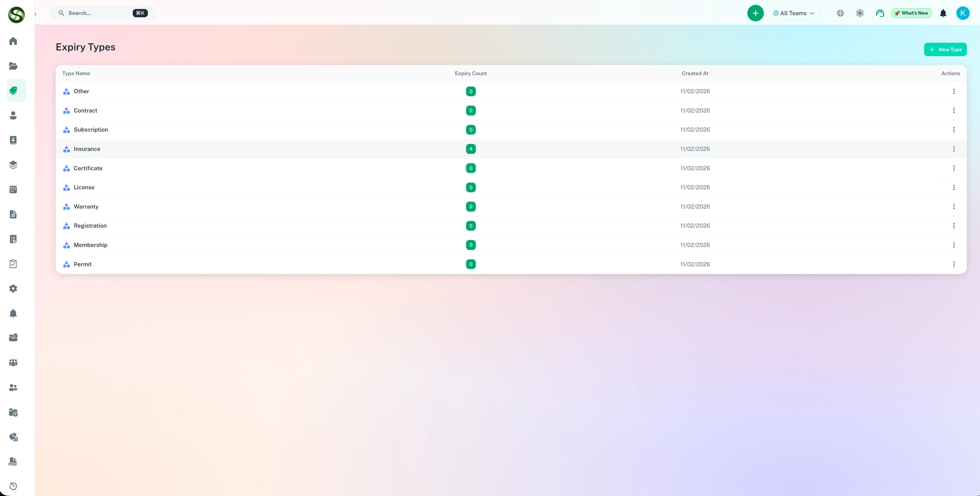Select the Contract type name
Screen dimensions: 980x496
(x=85, y=111)
